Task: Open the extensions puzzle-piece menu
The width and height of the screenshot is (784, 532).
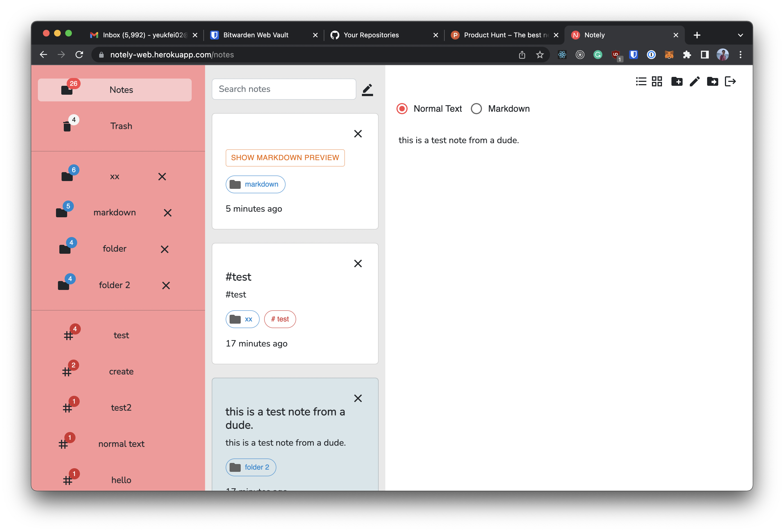Action: [x=687, y=55]
